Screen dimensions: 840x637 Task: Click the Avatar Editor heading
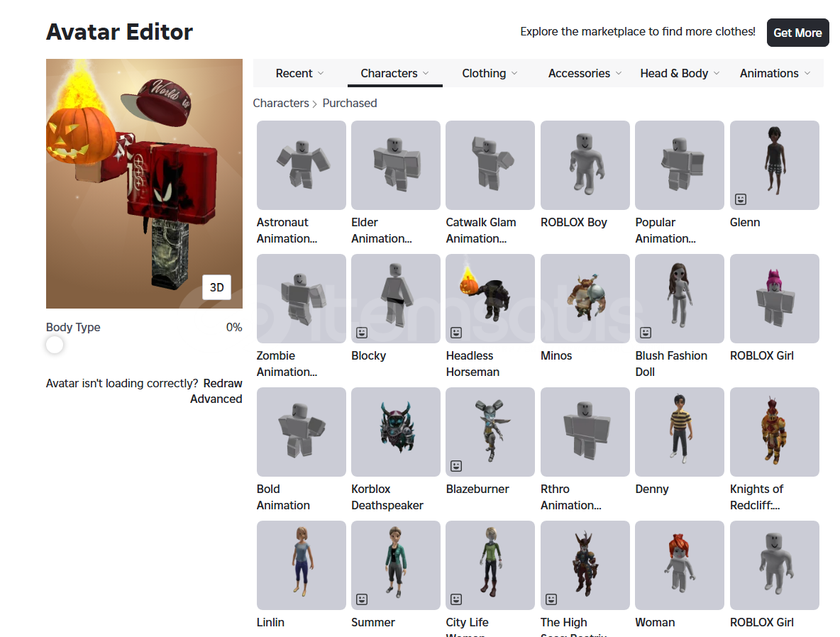pyautogui.click(x=119, y=32)
